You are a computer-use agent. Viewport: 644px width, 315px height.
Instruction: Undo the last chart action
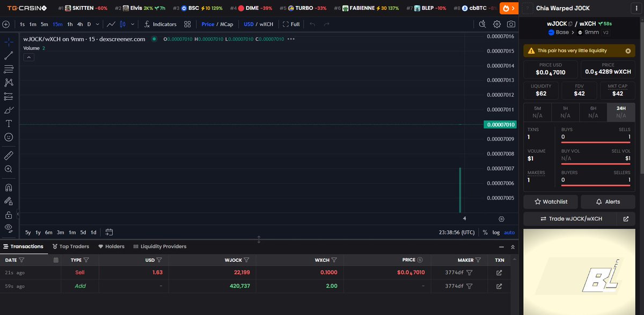(x=312, y=24)
